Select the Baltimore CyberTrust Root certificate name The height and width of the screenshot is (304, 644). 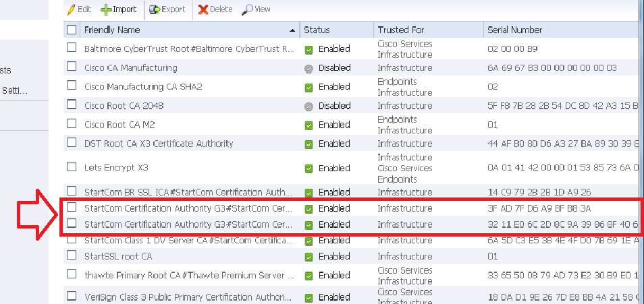(x=189, y=49)
